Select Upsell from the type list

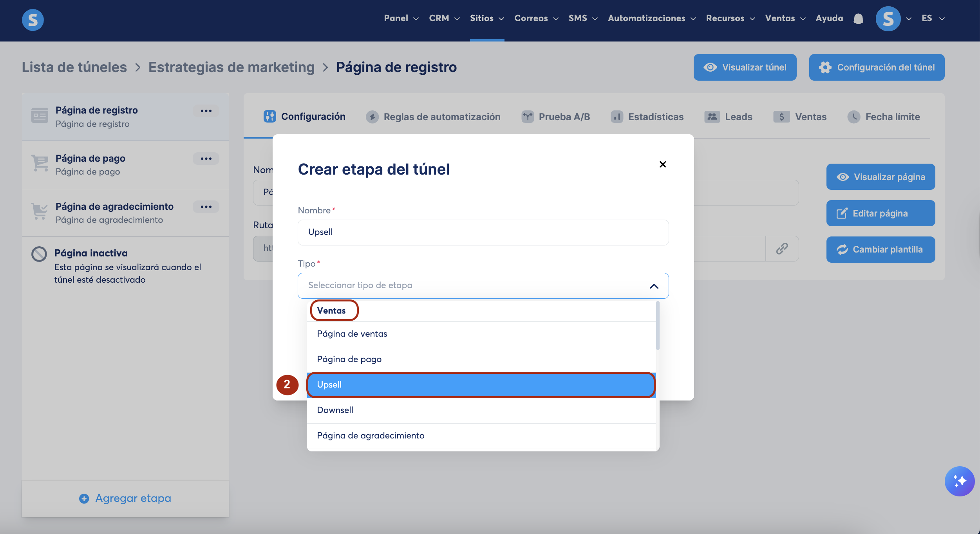(x=481, y=385)
